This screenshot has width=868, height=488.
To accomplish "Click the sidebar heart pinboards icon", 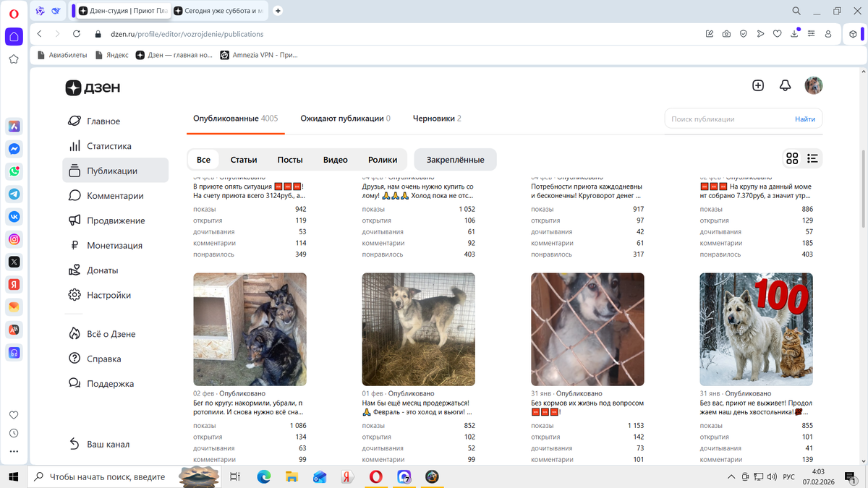I will [14, 415].
